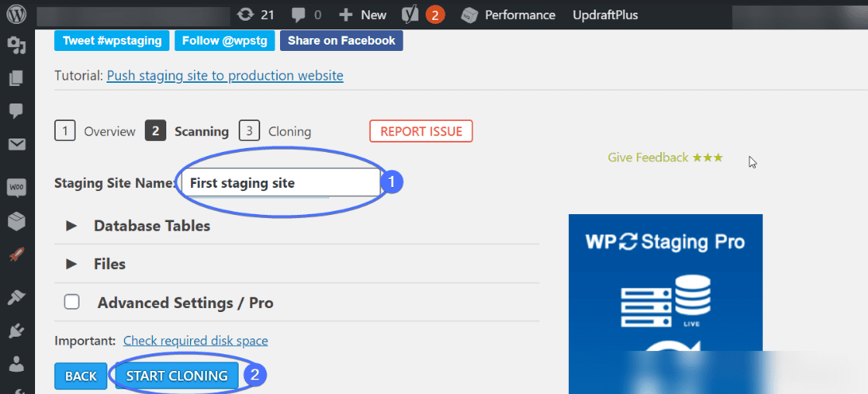
Task: Open the + New menu in the admin bar
Action: click(363, 15)
